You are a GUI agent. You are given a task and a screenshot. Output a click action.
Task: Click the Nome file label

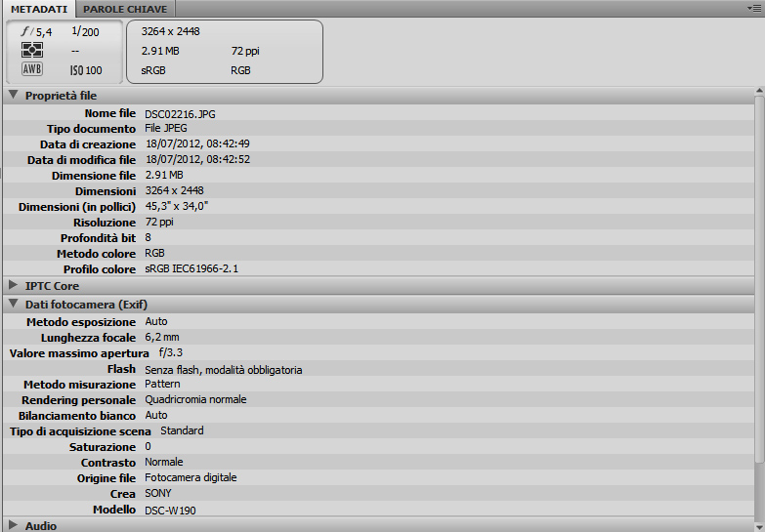tap(110, 113)
